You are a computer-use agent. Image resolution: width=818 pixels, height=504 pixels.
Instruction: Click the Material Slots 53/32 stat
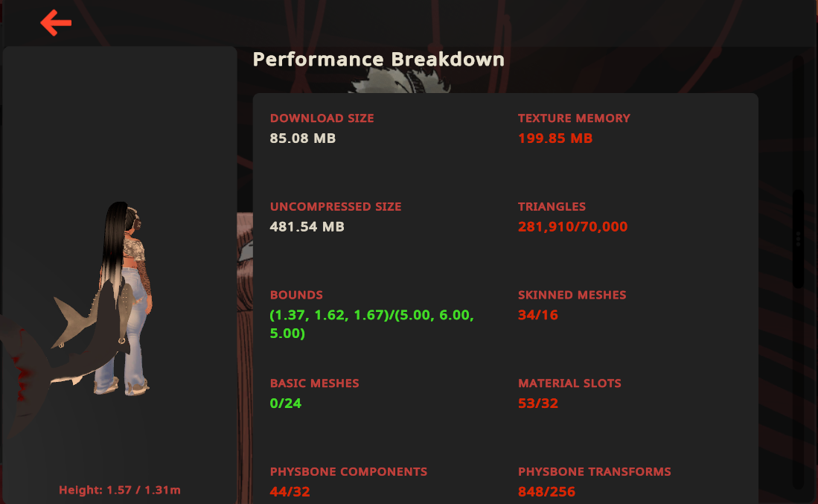(569, 393)
